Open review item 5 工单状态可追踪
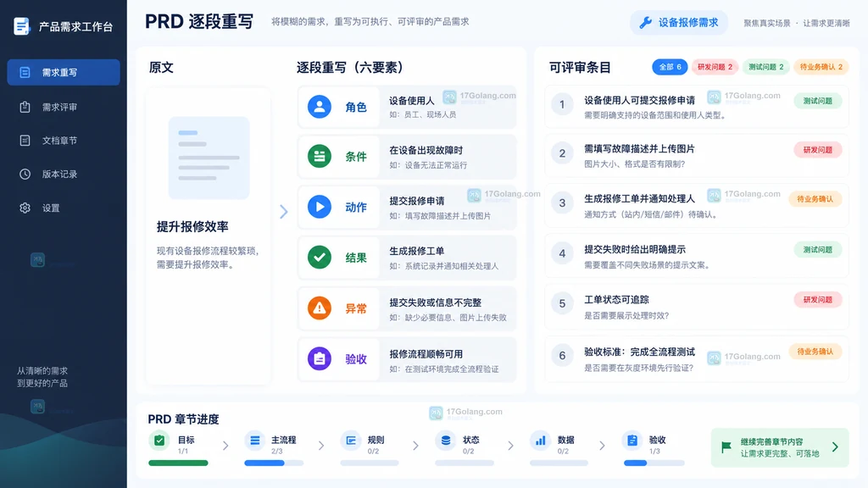 click(697, 307)
